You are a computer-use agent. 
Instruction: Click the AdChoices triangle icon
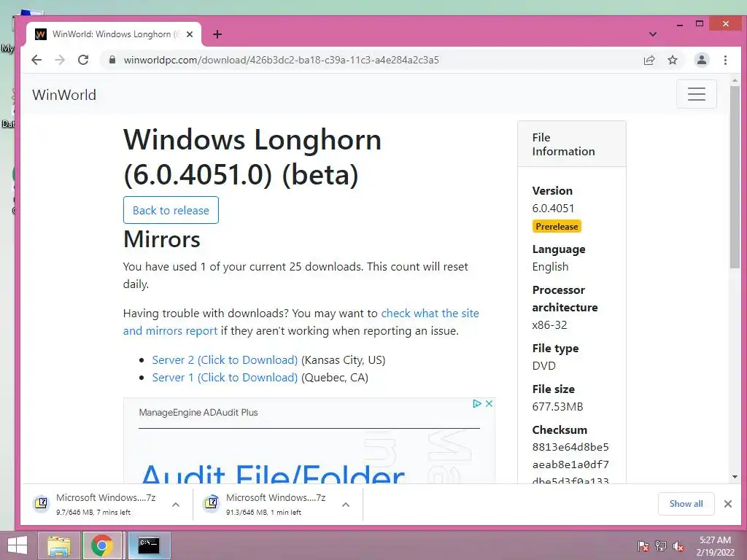pyautogui.click(x=477, y=404)
